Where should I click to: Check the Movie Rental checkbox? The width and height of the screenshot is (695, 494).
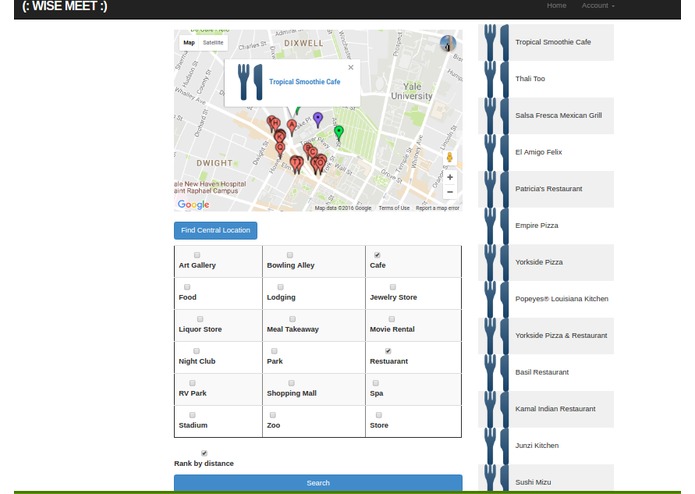[392, 319]
